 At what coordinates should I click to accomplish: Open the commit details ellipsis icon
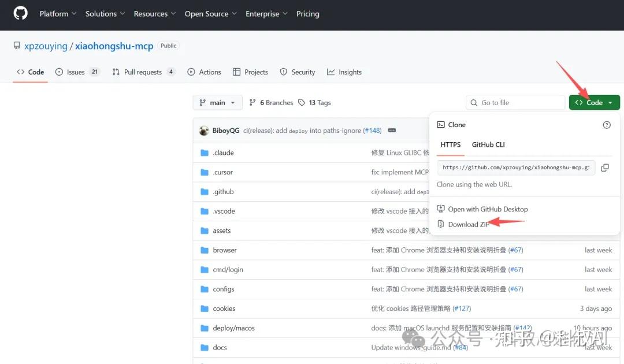click(x=392, y=131)
